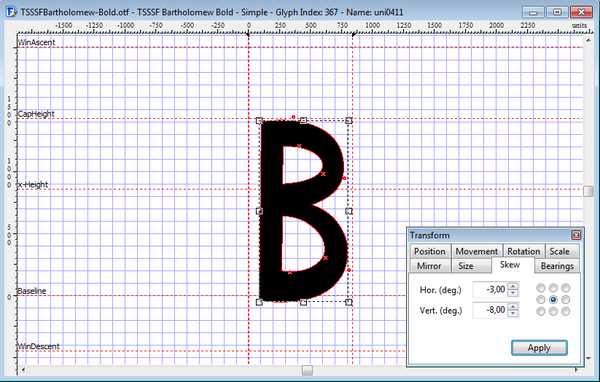Select the top-left anchor radio button
The width and height of the screenshot is (600, 382).
pos(541,288)
